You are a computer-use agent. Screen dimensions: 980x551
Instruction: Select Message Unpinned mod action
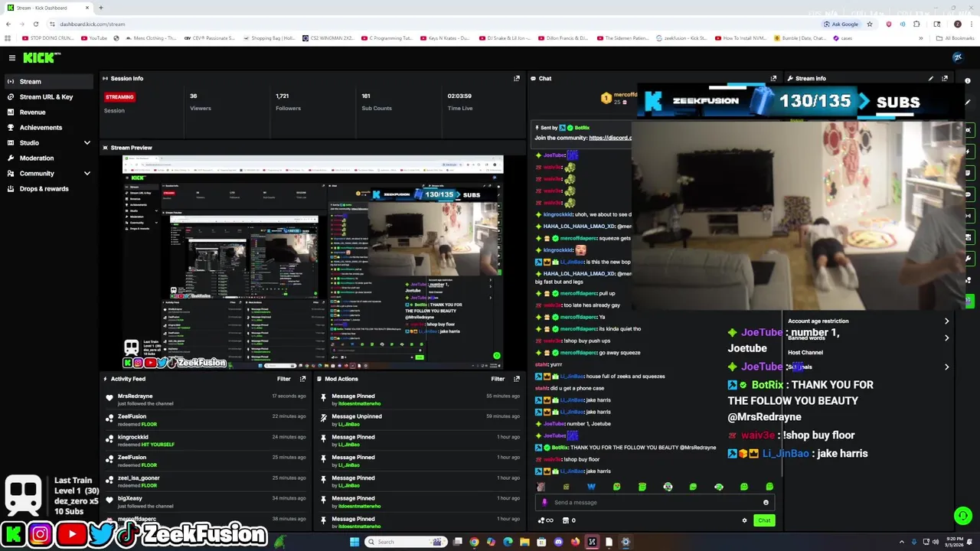(x=420, y=419)
